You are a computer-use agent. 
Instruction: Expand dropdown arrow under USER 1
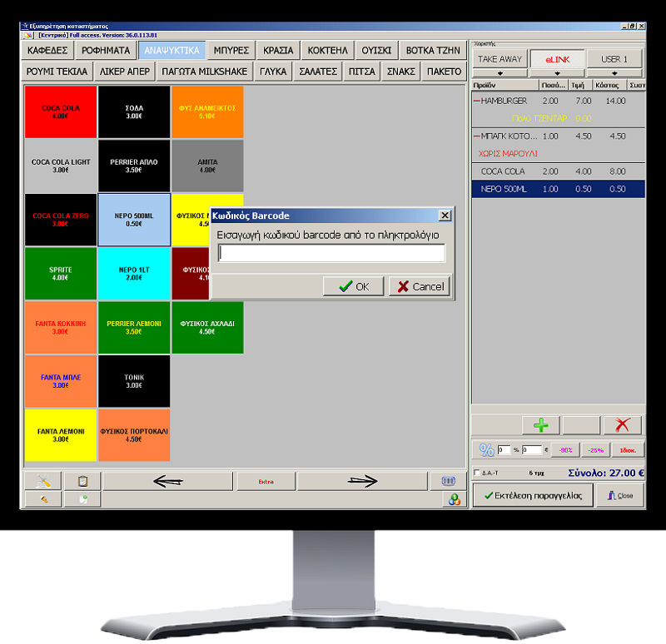(614, 73)
